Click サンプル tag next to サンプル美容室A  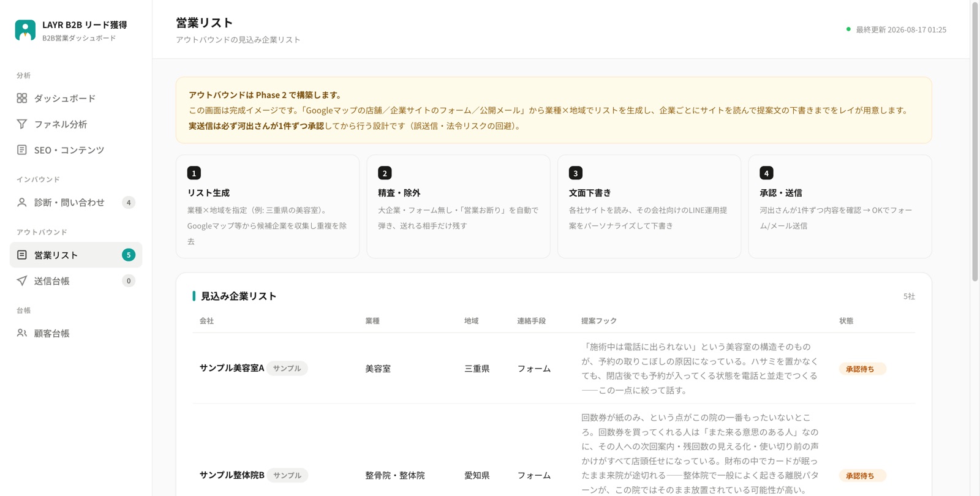pyautogui.click(x=287, y=368)
